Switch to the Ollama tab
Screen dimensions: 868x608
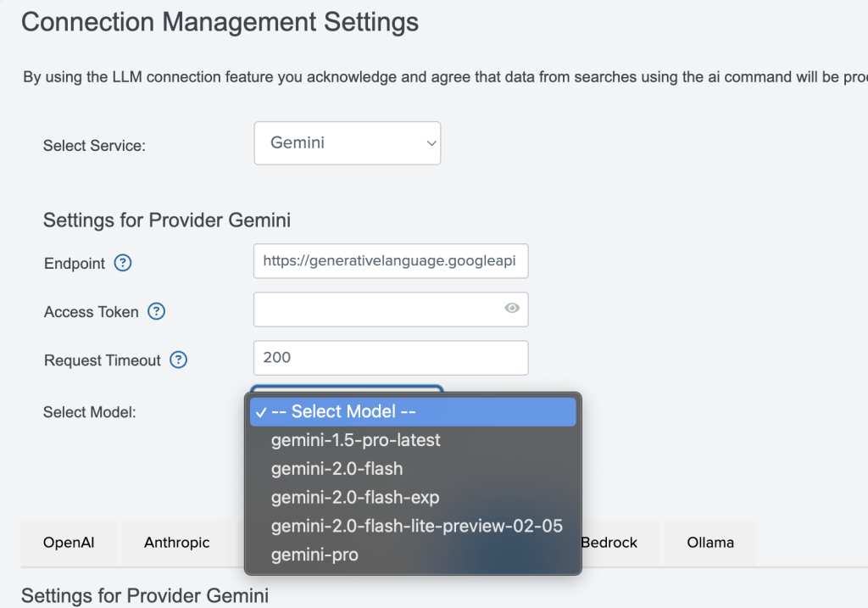(710, 543)
